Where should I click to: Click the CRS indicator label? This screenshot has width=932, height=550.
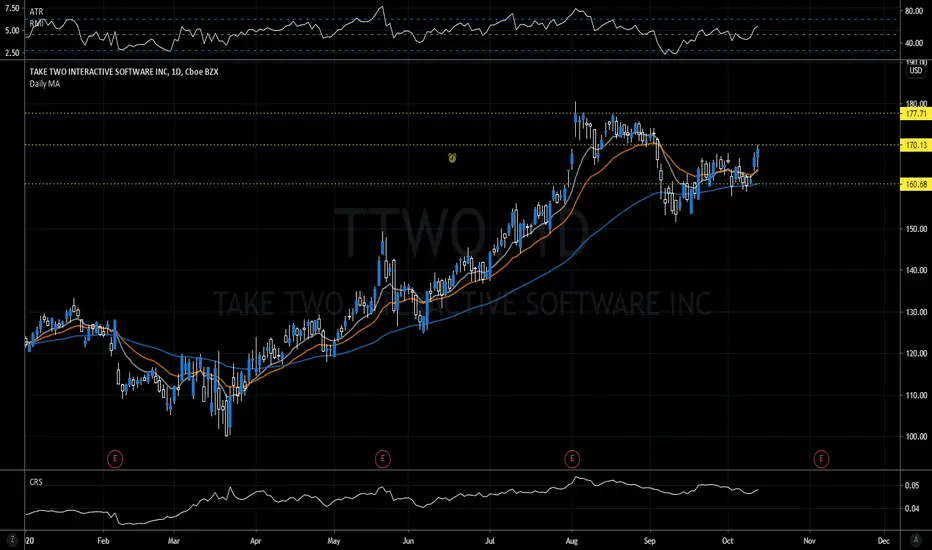point(36,482)
